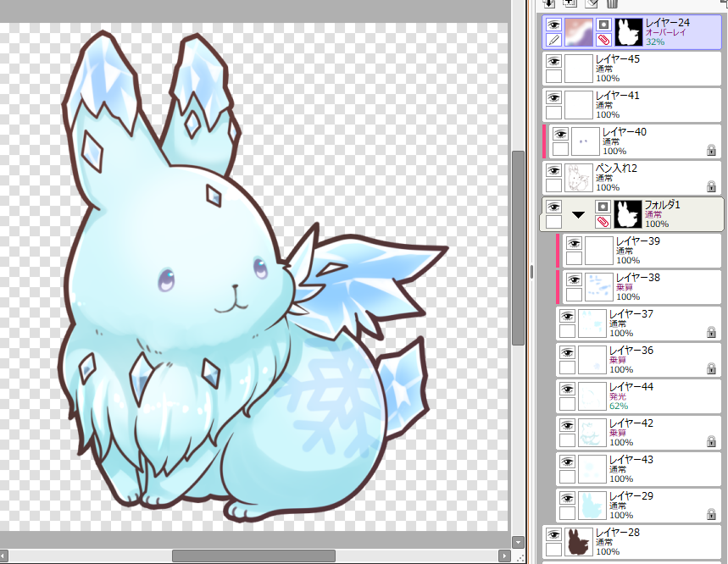
Task: Tick the link checkbox under レイヤー45's eye
Action: click(x=553, y=76)
